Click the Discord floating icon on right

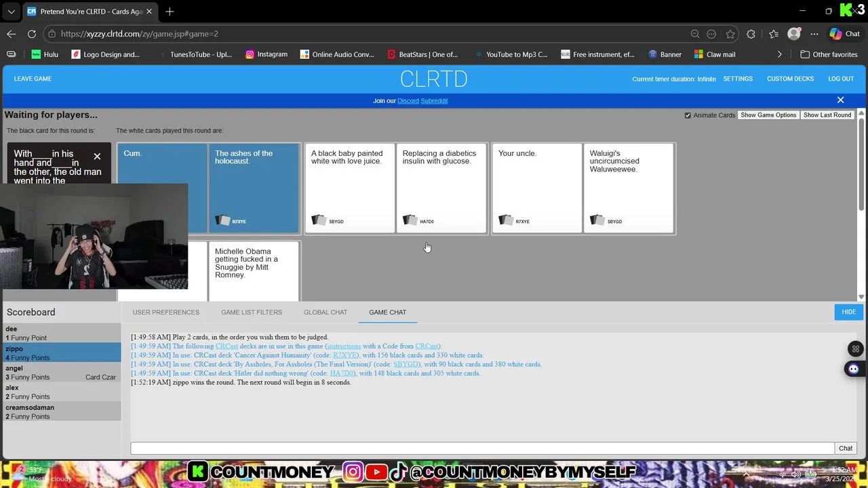click(x=853, y=369)
